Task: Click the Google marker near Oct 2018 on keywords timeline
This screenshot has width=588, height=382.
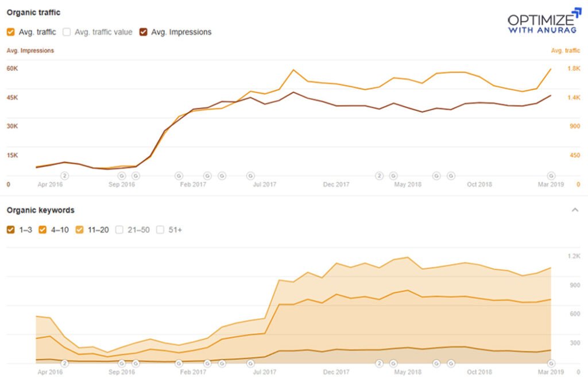Action: pos(451,363)
